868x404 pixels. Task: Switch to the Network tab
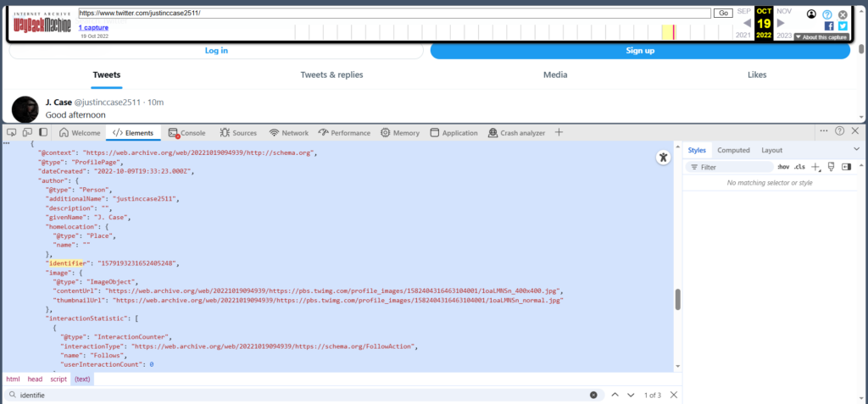tap(288, 133)
